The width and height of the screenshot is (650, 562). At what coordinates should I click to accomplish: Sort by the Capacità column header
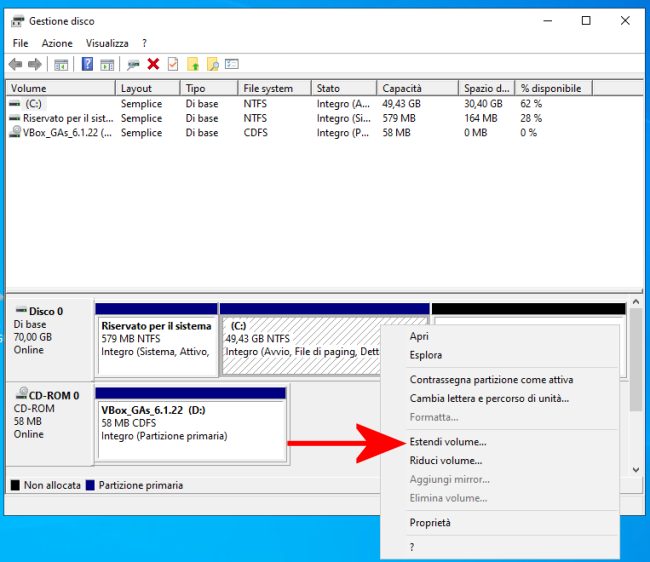point(417,88)
